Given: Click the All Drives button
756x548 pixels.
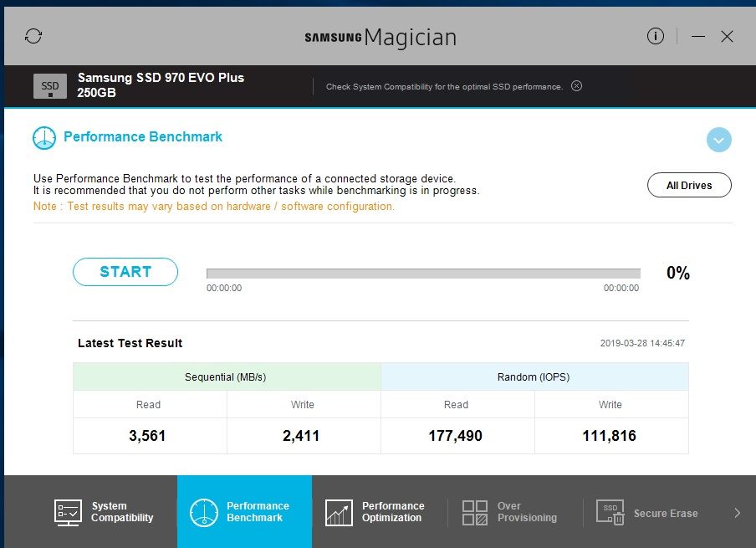Looking at the screenshot, I should click(x=689, y=185).
